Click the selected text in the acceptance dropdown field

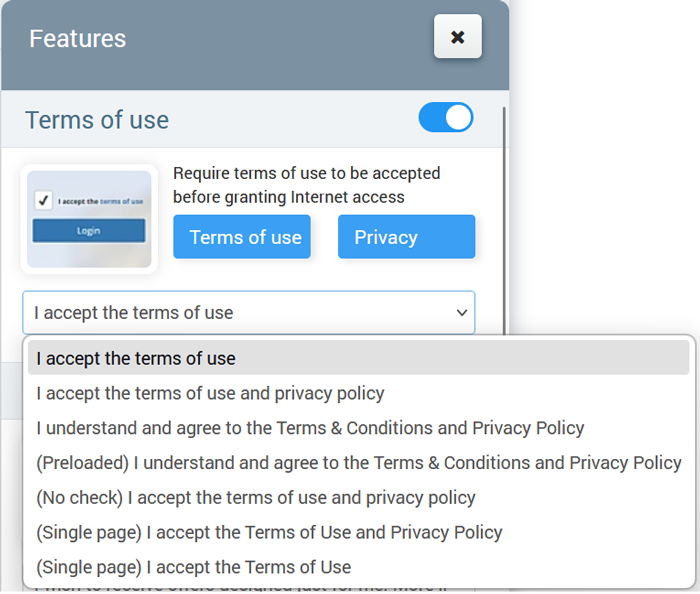(x=134, y=313)
